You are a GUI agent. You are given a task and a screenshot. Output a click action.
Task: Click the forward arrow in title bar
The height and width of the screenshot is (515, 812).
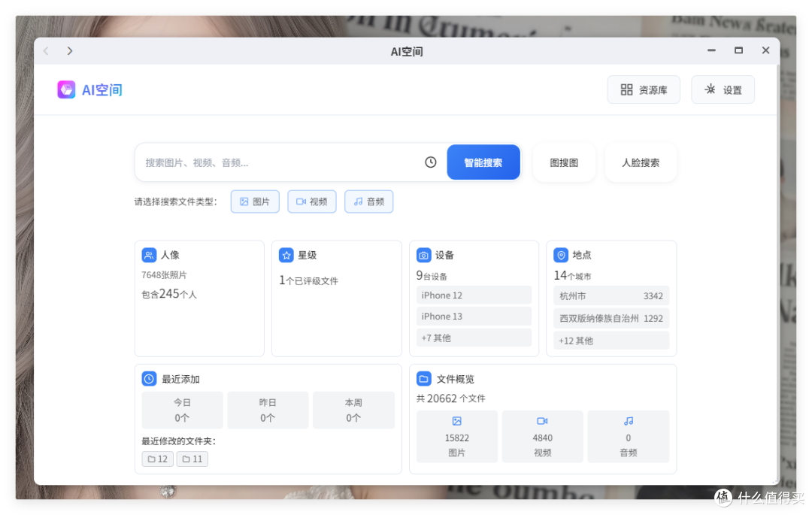pyautogui.click(x=70, y=50)
